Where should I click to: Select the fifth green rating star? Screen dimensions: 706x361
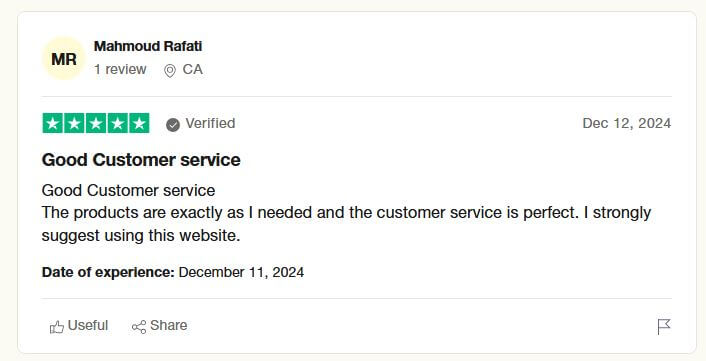[x=139, y=123]
